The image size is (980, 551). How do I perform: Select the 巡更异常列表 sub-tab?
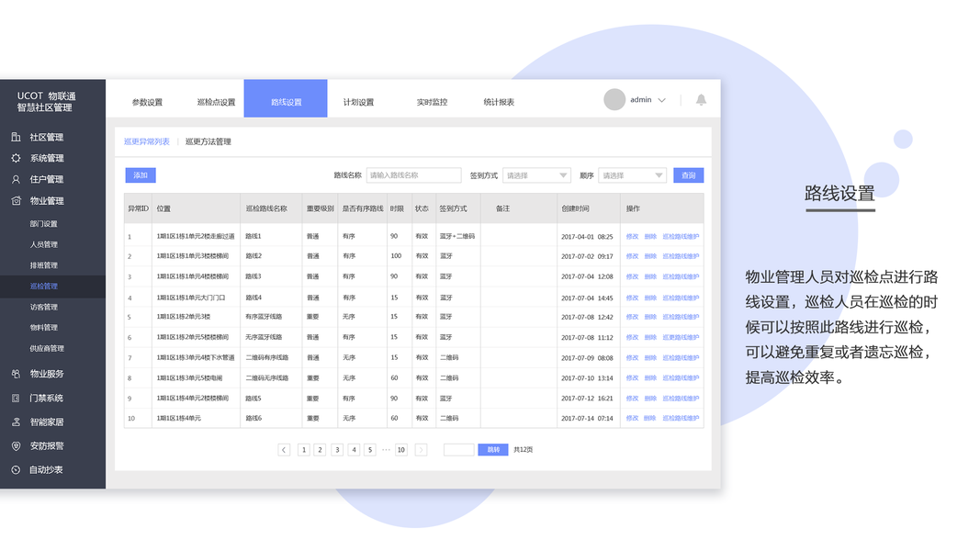[x=147, y=141]
